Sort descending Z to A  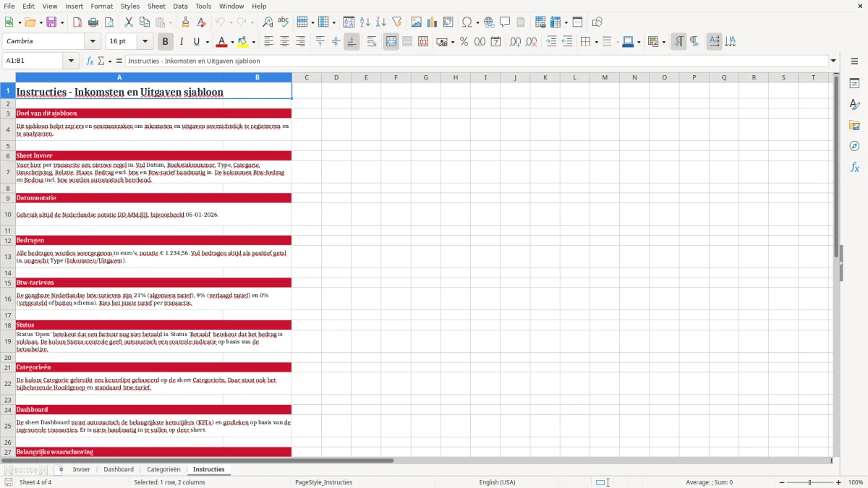[380, 22]
